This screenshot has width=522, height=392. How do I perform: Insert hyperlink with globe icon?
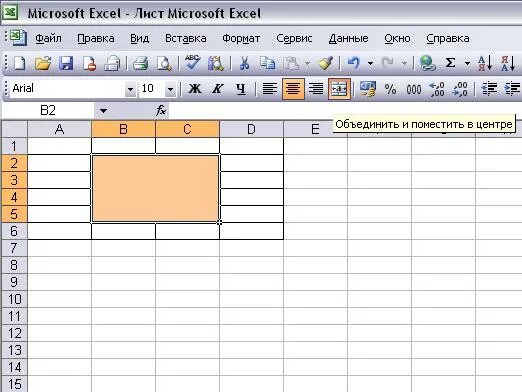[x=427, y=63]
